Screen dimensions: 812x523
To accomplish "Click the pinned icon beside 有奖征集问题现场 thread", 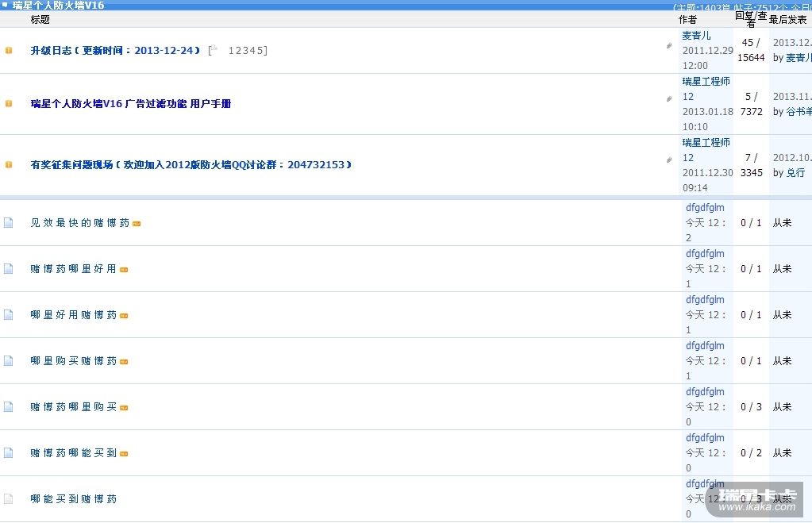I will pyautogui.click(x=8, y=164).
